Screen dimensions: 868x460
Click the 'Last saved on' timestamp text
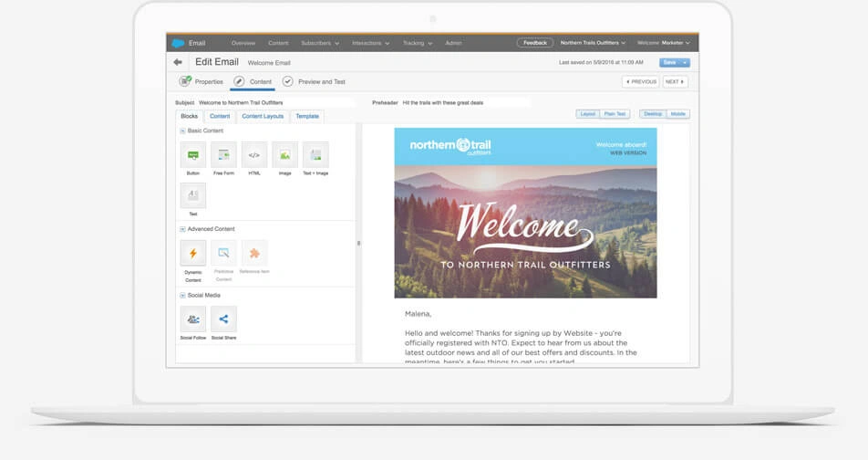[x=601, y=63]
